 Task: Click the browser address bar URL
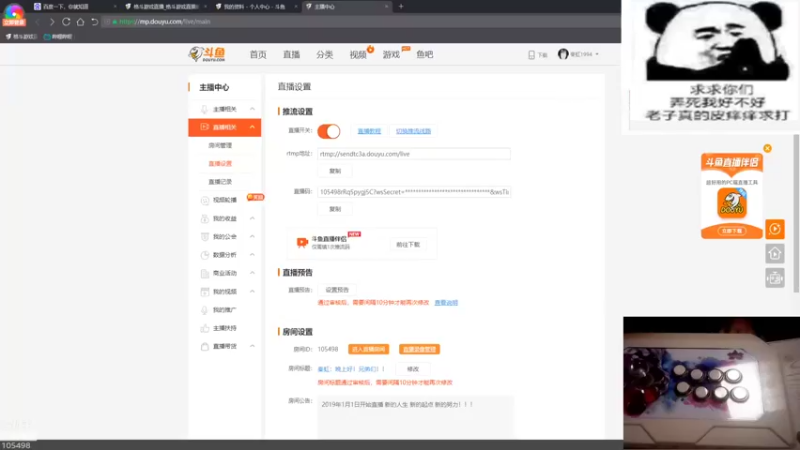click(164, 22)
